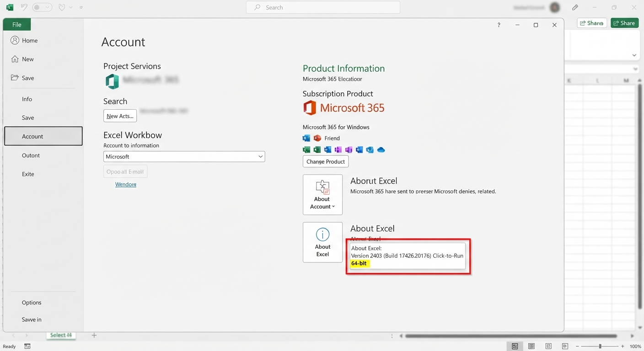The width and height of the screenshot is (644, 351).
Task: Toggle the AutoSave switch in the title bar
Action: [x=42, y=7]
